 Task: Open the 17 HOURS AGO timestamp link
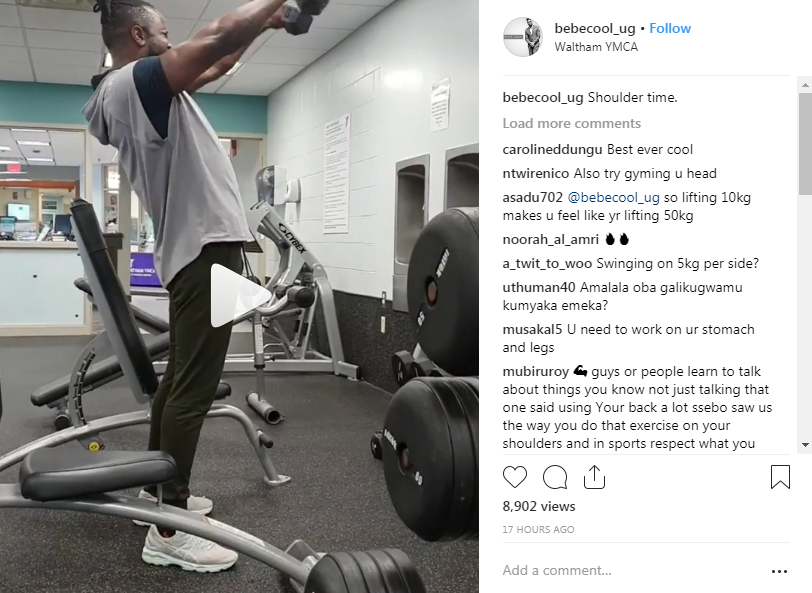(538, 529)
